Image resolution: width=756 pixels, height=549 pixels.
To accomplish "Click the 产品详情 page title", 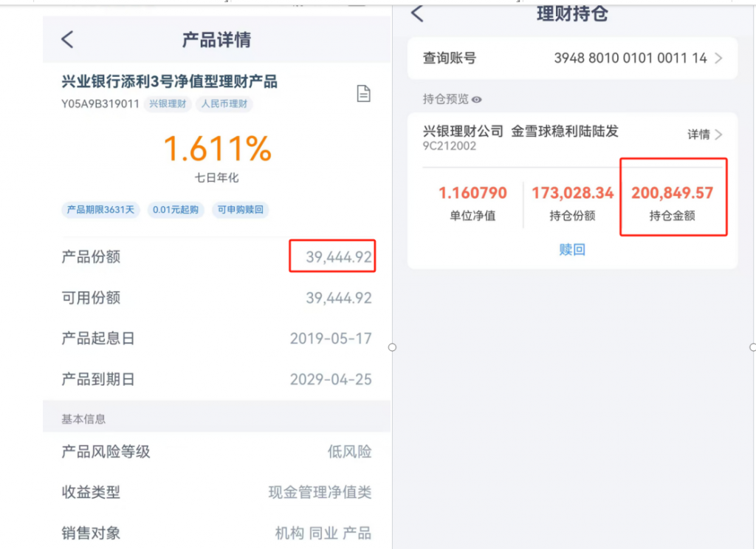I will tap(216, 40).
